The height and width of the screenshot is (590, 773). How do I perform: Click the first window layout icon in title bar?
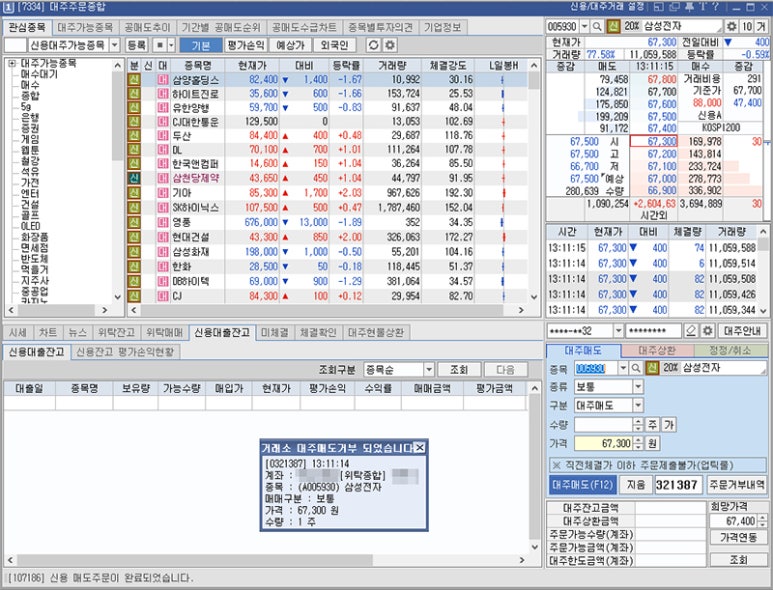coord(659,7)
